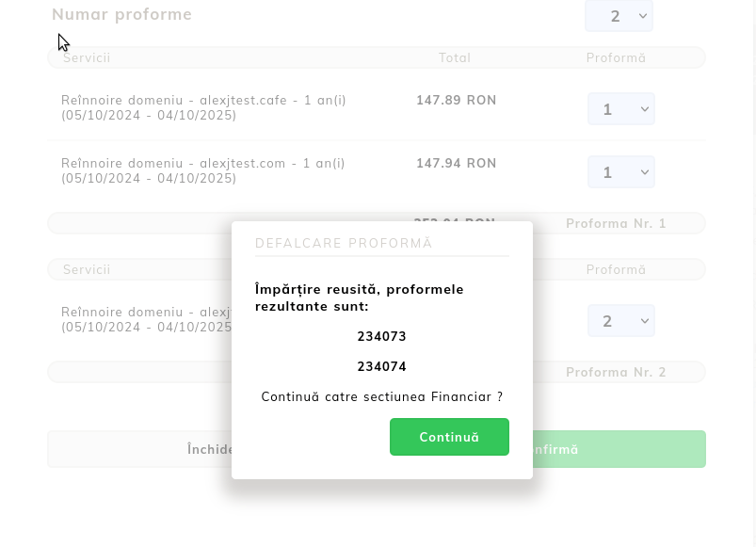Click the 'Continuă catre sectiunea Financiar' question text

[381, 397]
